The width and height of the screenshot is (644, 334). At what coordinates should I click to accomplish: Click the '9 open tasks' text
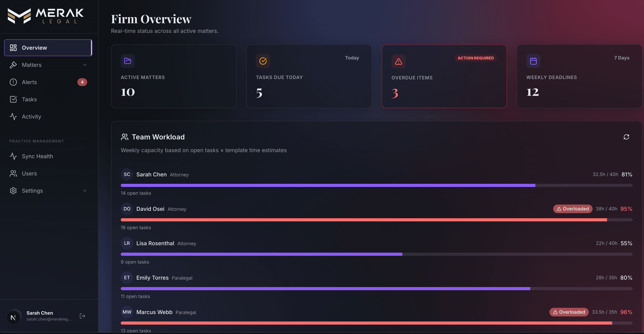[135, 262]
